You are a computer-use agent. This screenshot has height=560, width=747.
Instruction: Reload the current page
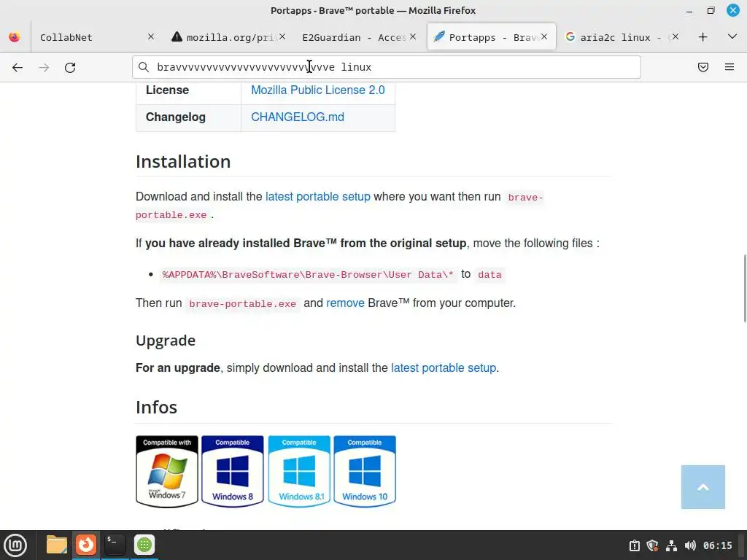(x=70, y=67)
